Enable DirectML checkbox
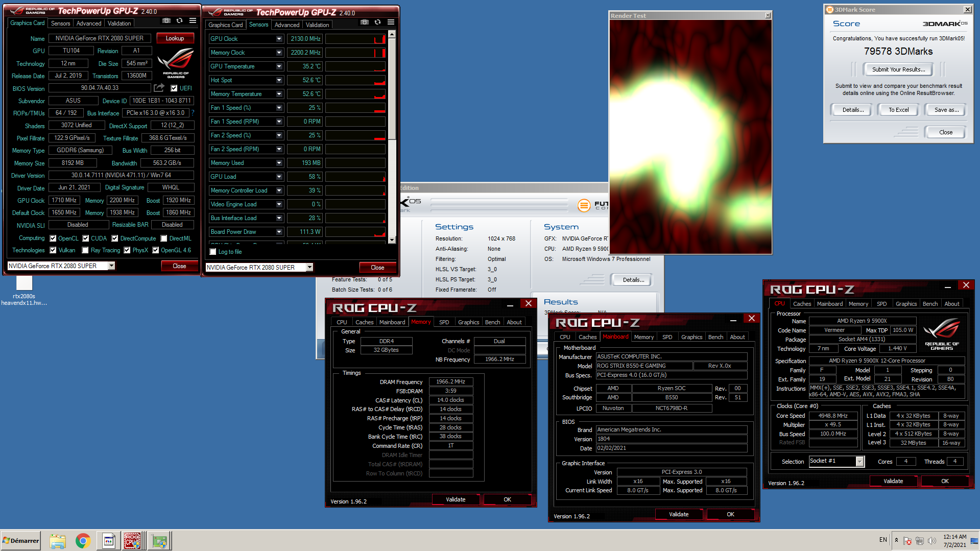The height and width of the screenshot is (551, 980). (x=164, y=238)
